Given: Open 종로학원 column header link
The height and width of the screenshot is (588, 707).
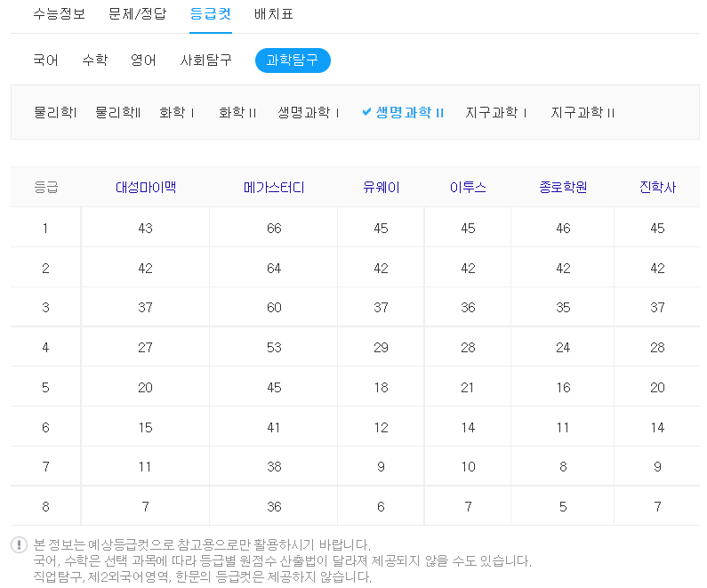Looking at the screenshot, I should point(563,187).
